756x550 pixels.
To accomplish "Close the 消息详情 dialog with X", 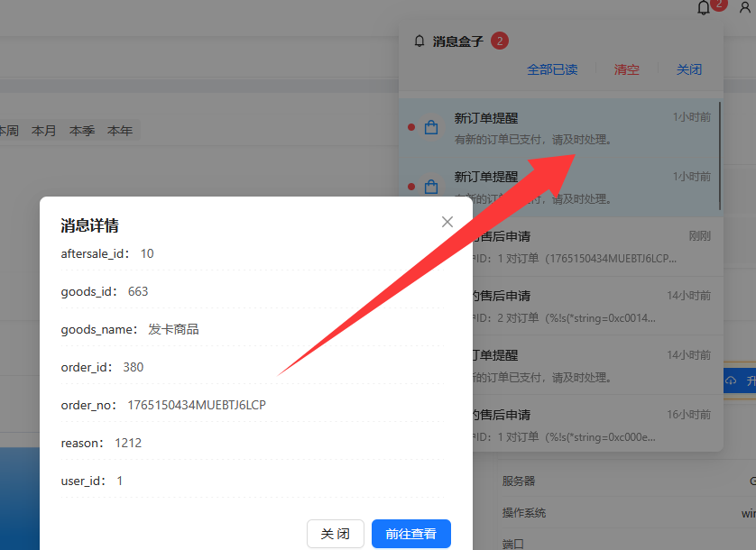I will [447, 222].
